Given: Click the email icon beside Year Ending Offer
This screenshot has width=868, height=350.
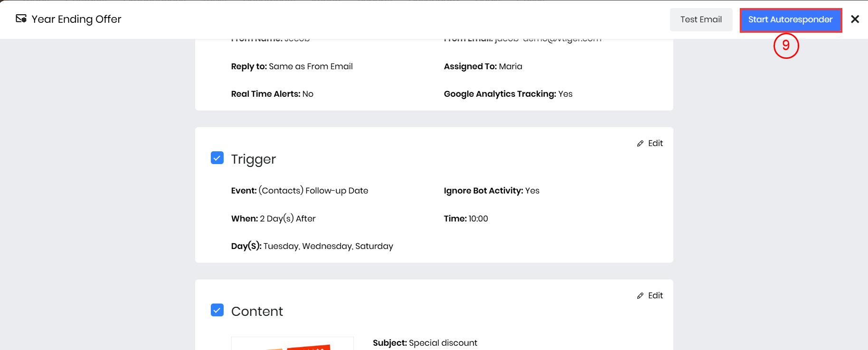Looking at the screenshot, I should click(x=21, y=19).
